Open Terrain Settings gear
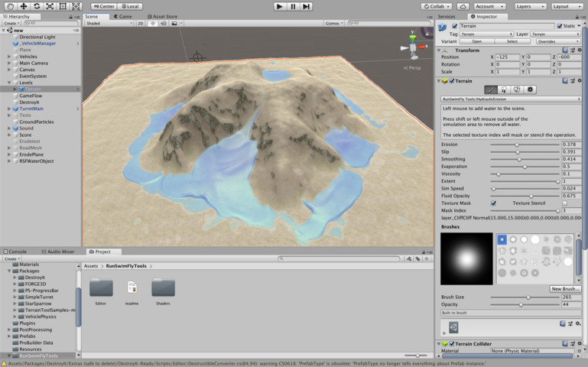588x367 pixels. click(x=530, y=89)
